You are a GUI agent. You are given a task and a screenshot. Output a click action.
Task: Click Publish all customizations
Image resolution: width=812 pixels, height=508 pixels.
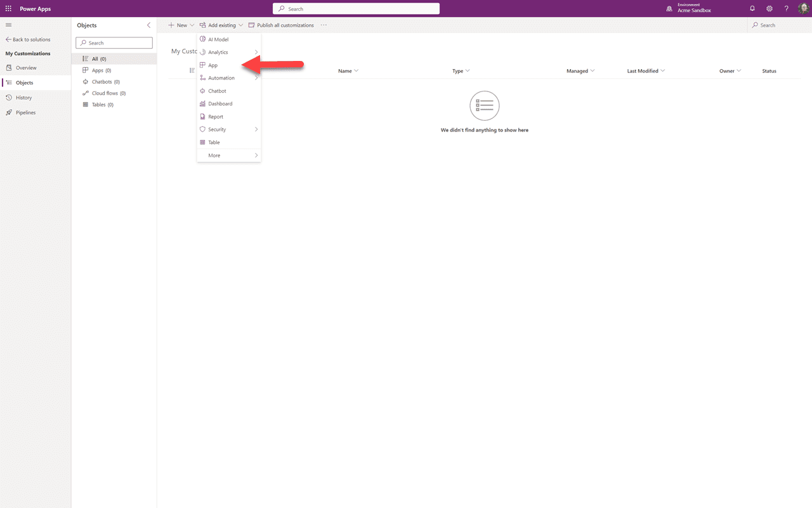[282, 25]
